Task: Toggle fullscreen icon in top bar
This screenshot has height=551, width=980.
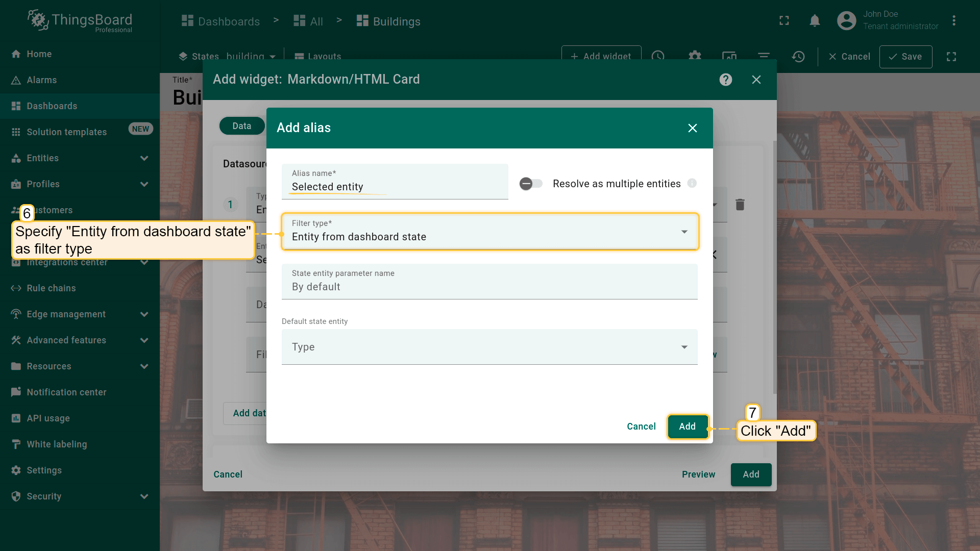Action: click(x=784, y=21)
